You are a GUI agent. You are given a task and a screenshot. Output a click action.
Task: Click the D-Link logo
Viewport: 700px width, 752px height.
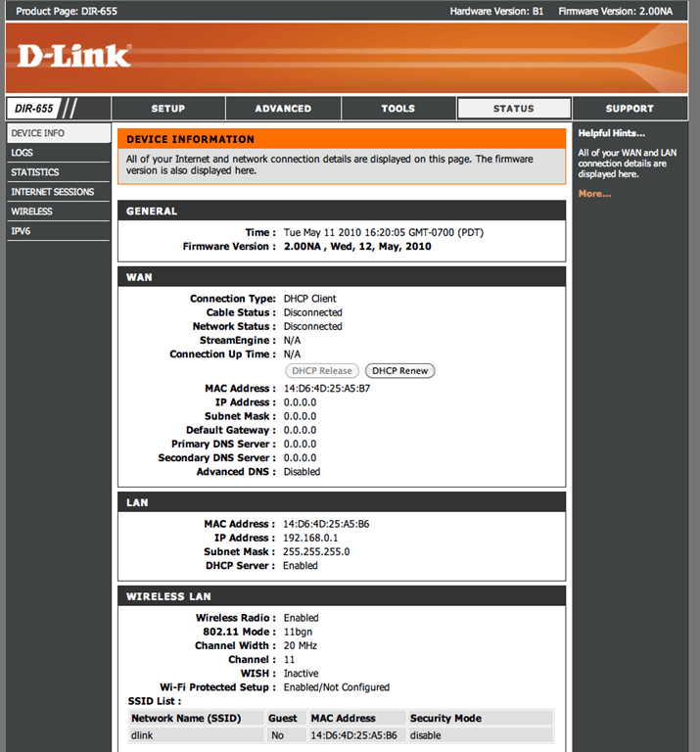click(74, 56)
